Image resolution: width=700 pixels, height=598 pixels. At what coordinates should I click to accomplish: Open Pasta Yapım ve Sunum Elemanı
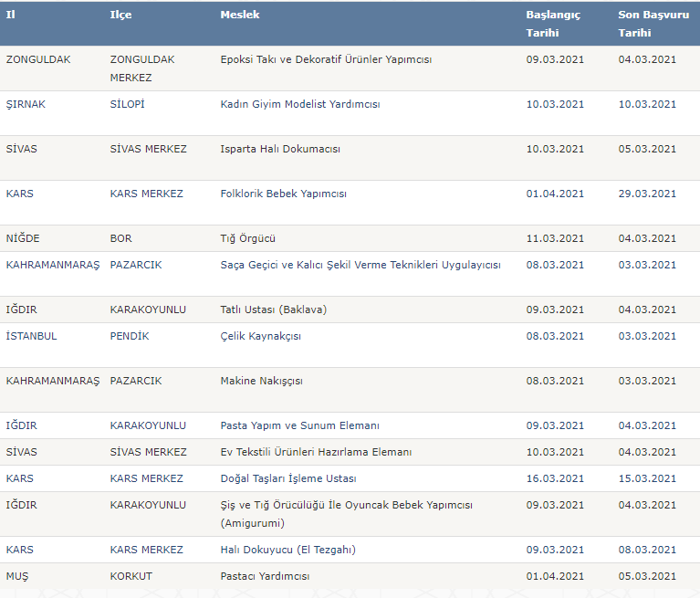coord(299,425)
